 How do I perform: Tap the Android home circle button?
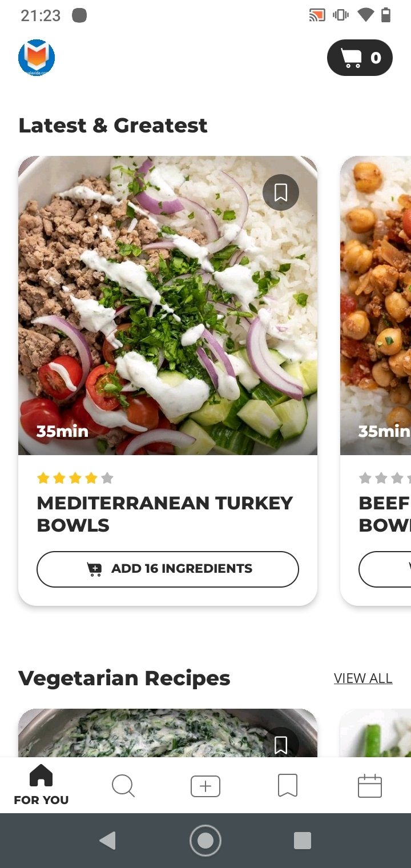[x=205, y=841]
